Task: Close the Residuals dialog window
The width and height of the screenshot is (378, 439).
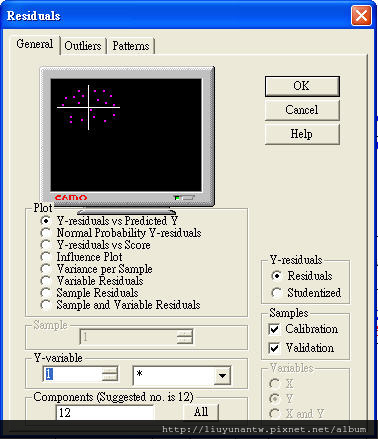Action: click(361, 16)
